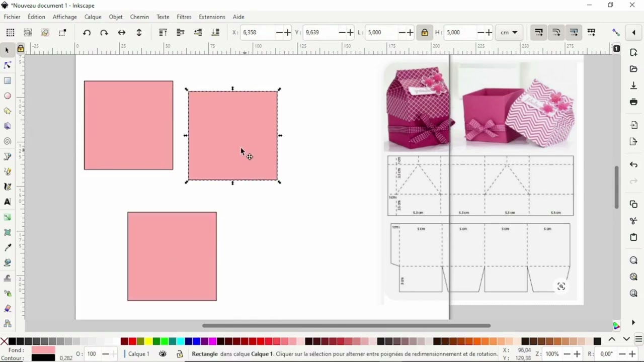Lower selection to bottom
Image resolution: width=644 pixels, height=362 pixels.
pos(215,32)
